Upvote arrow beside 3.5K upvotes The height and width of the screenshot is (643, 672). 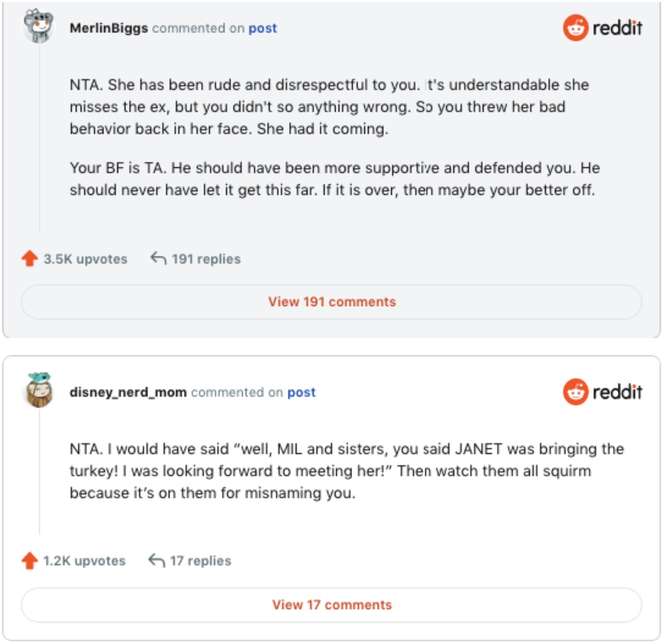pyautogui.click(x=30, y=259)
